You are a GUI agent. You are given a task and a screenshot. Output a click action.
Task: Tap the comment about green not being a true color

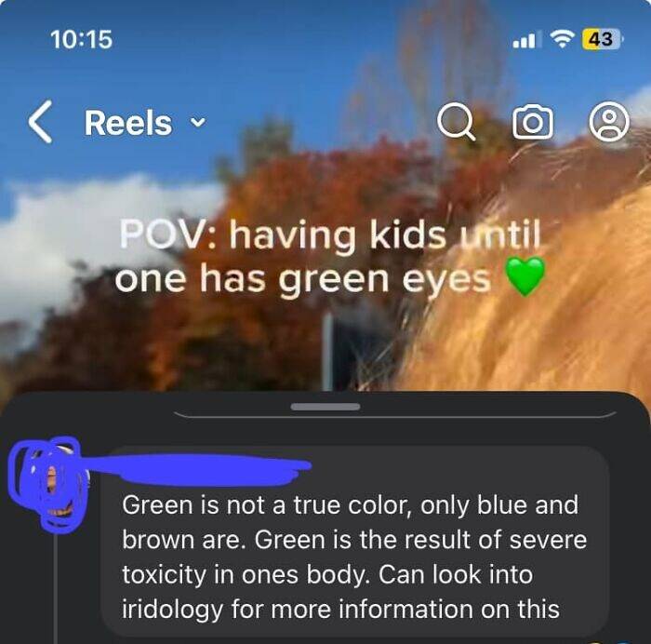354,557
